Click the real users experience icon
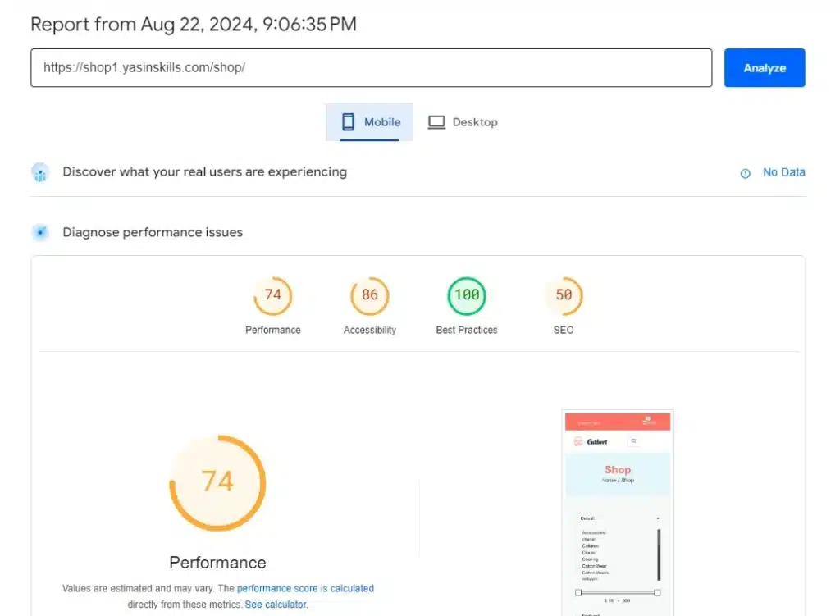The image size is (840, 616). coord(40,172)
